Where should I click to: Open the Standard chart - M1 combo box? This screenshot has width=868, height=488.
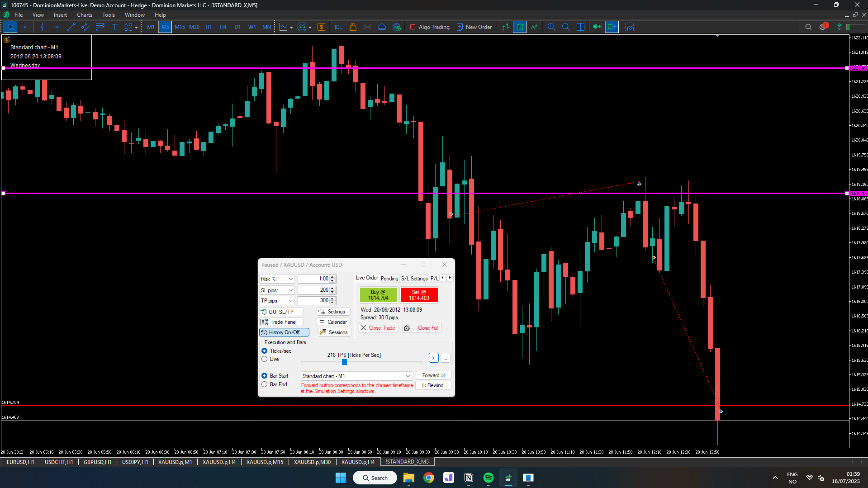(356, 376)
